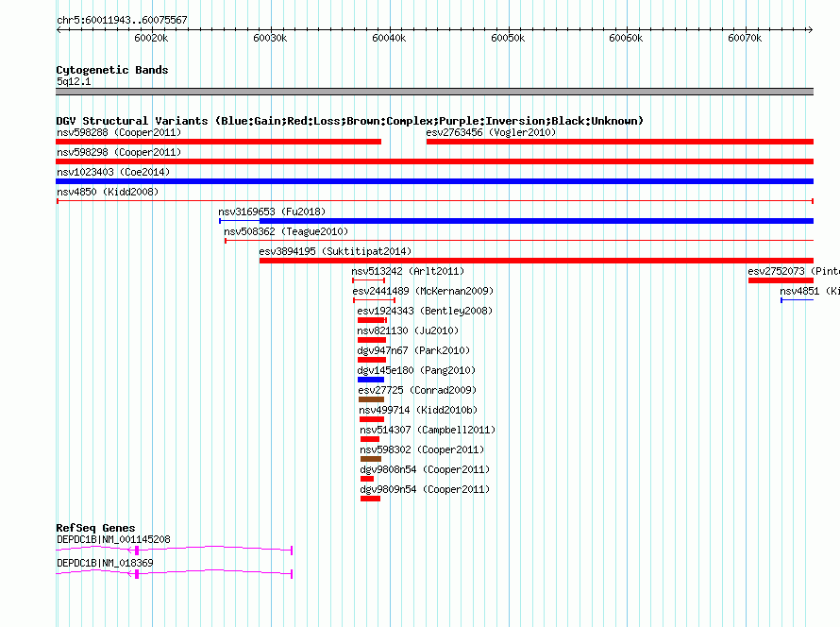Screen dimensions: 840x627
Task: Click the red nsv598288 loss bar
Action: (x=219, y=142)
